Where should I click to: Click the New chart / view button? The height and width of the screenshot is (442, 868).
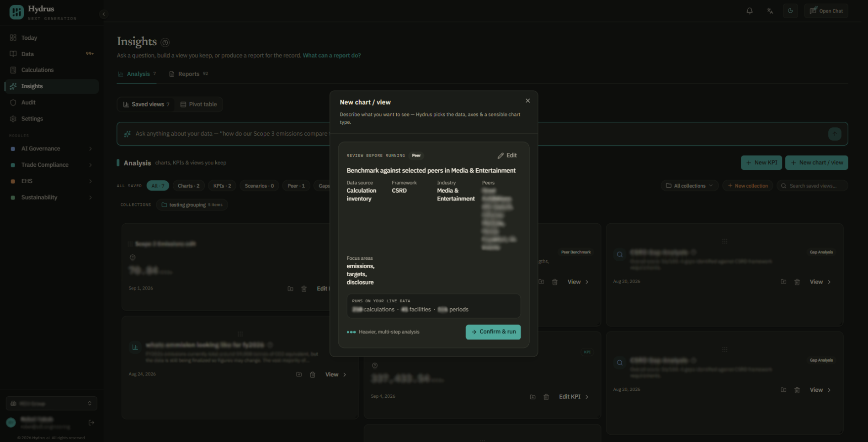816,163
